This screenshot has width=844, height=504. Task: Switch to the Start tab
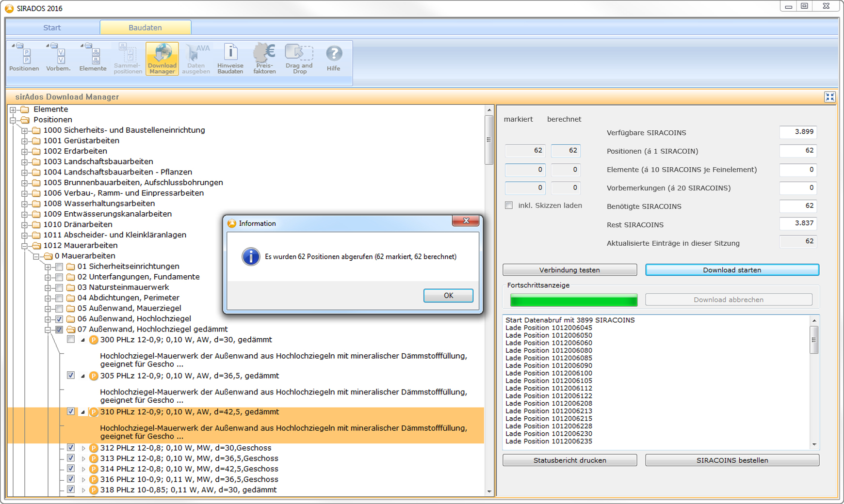click(x=52, y=28)
